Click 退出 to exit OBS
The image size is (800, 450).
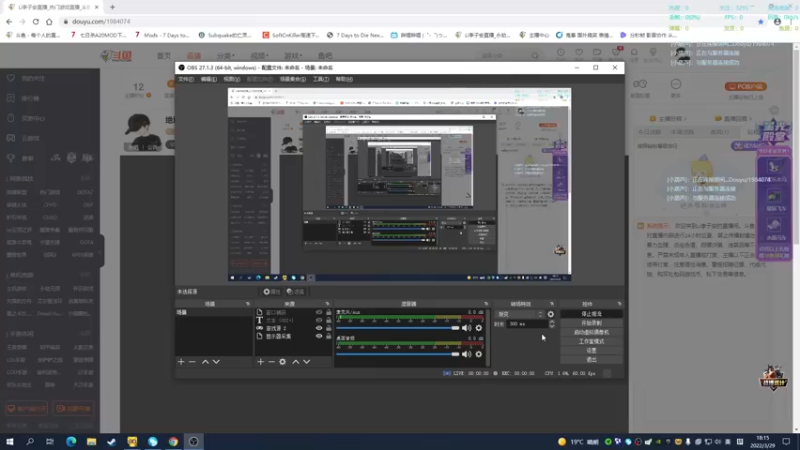tap(591, 360)
